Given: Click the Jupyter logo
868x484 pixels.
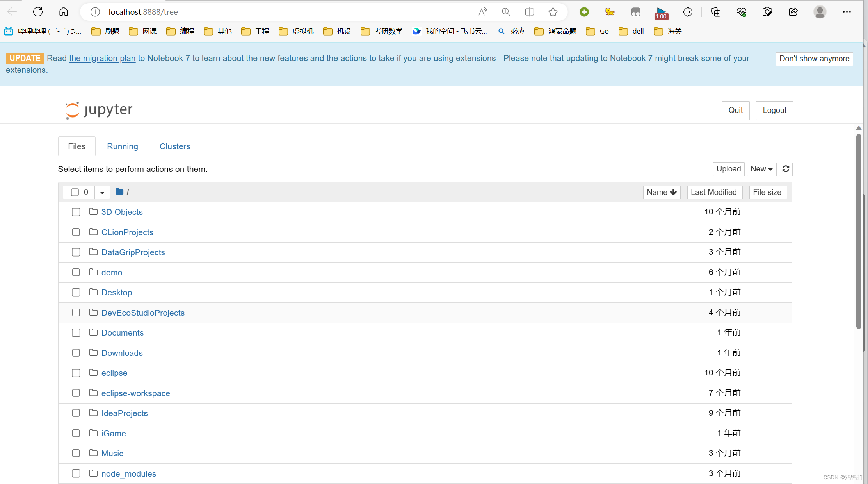Looking at the screenshot, I should point(98,110).
